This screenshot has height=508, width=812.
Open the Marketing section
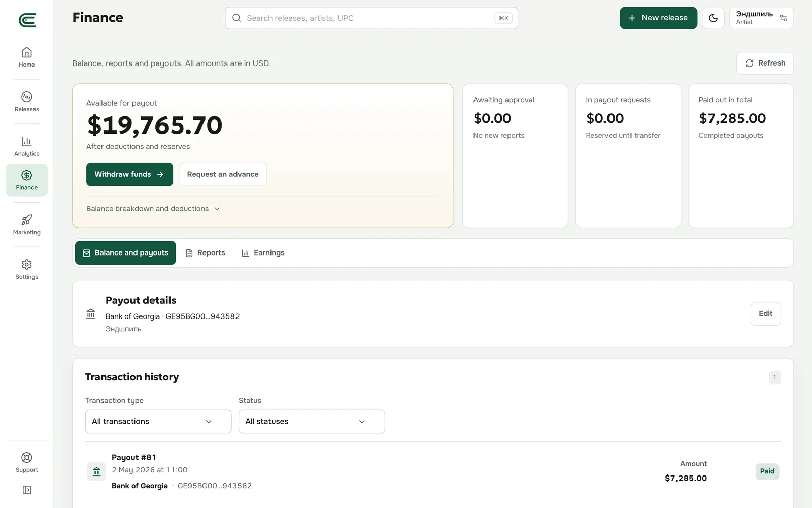pyautogui.click(x=27, y=225)
